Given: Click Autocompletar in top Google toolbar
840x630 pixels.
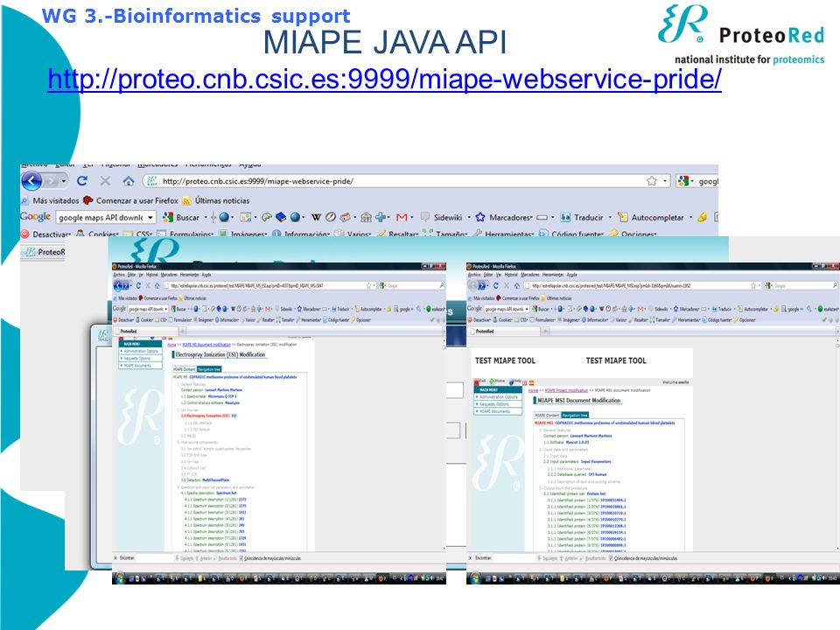Looking at the screenshot, I should coord(651,218).
